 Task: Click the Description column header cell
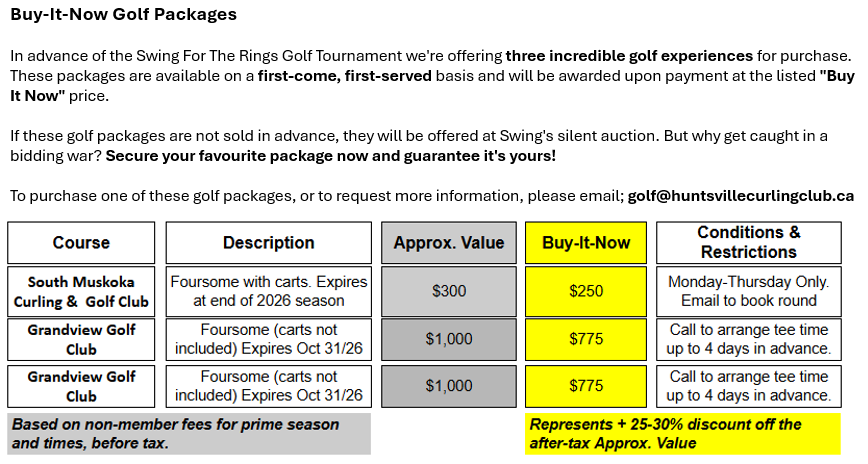pos(268,243)
